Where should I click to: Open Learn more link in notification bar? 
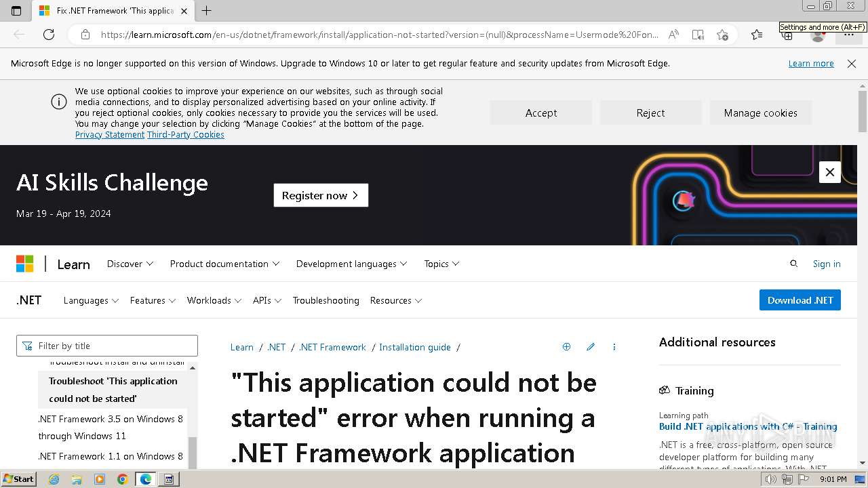811,63
